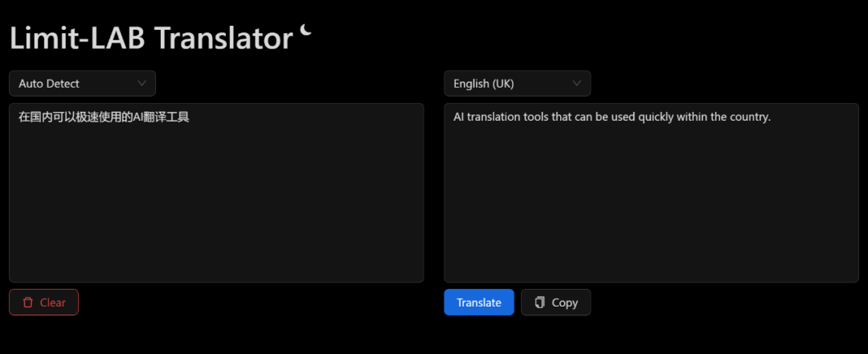This screenshot has height=354, width=868.
Task: Click the chevron arrow on English (UK)
Action: (x=577, y=83)
